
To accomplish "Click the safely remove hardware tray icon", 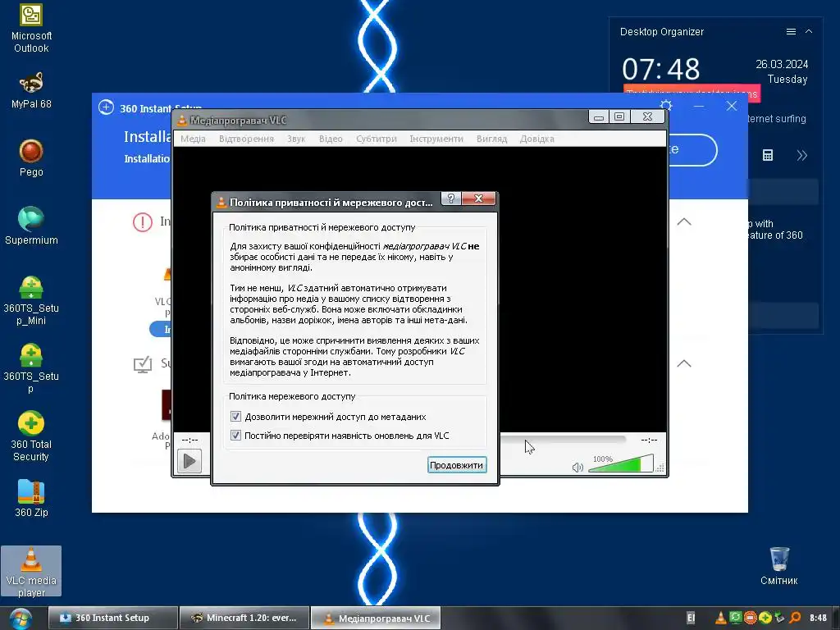I will point(779,619).
